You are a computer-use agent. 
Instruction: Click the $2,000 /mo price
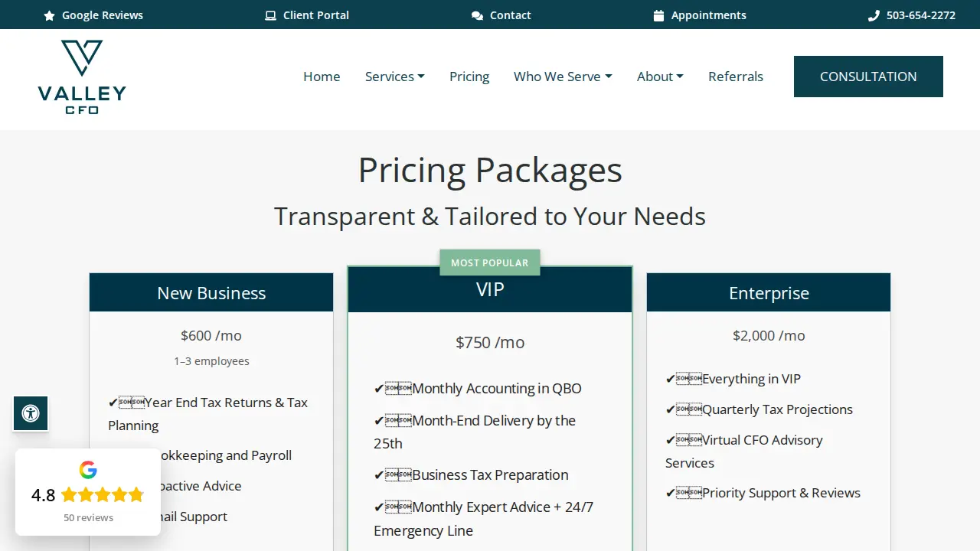click(x=769, y=335)
